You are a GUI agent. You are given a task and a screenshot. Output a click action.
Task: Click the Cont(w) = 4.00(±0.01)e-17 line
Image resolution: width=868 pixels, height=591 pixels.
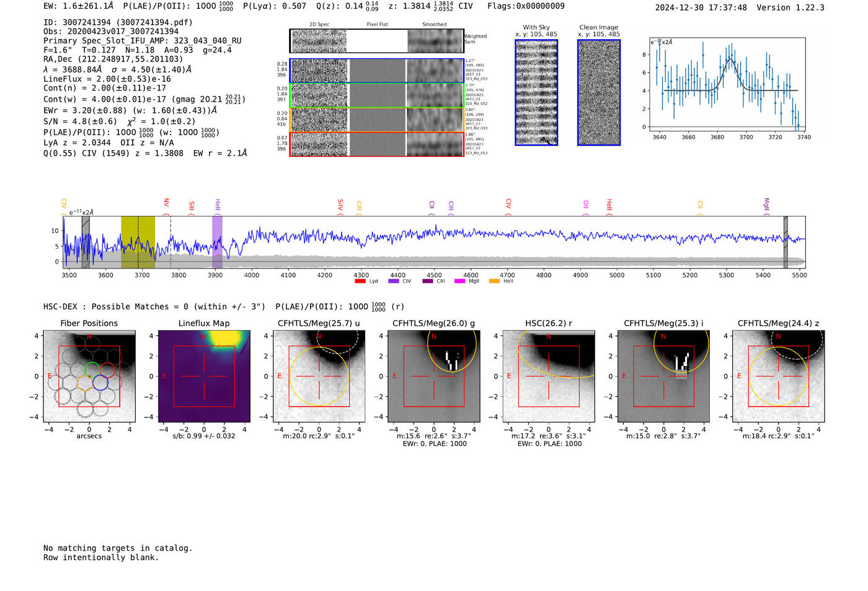click(144, 99)
